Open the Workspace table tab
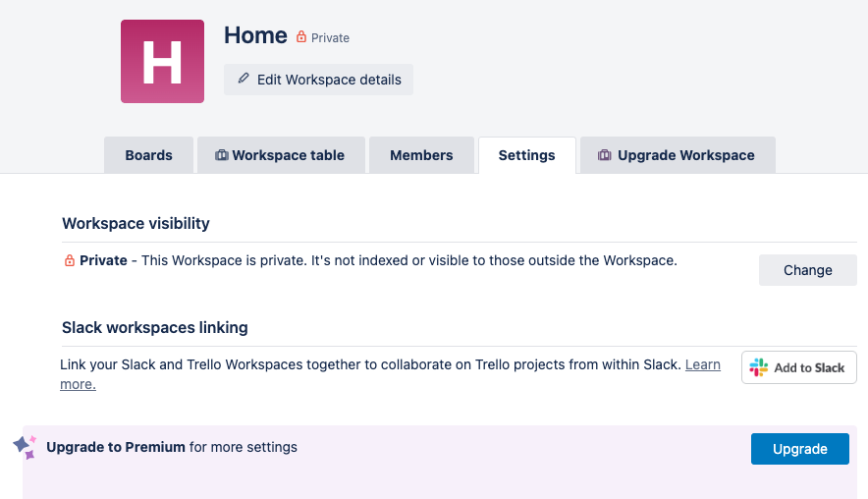Image resolution: width=868 pixels, height=499 pixels. click(281, 155)
